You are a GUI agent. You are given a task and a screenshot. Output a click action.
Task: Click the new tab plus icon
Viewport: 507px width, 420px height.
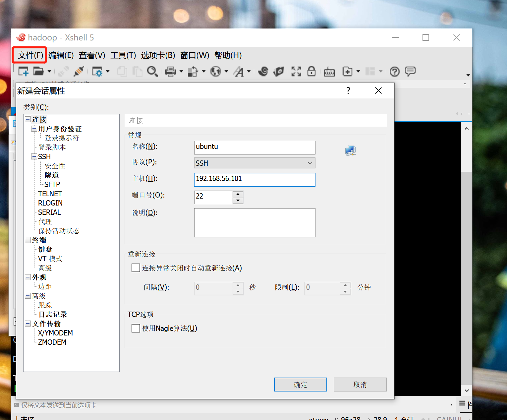[348, 71]
